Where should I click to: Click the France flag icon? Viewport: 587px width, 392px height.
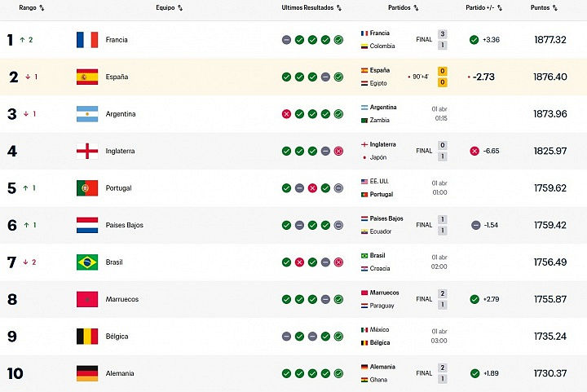86,40
